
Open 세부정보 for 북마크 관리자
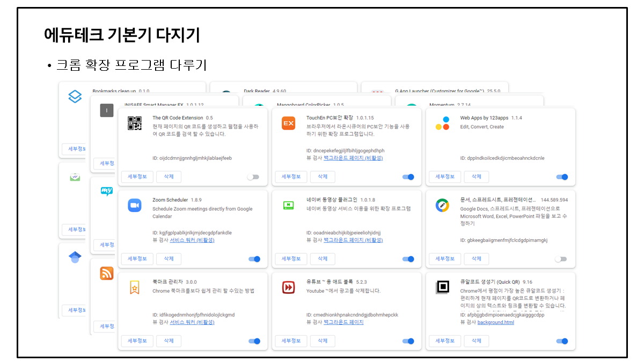137,341
